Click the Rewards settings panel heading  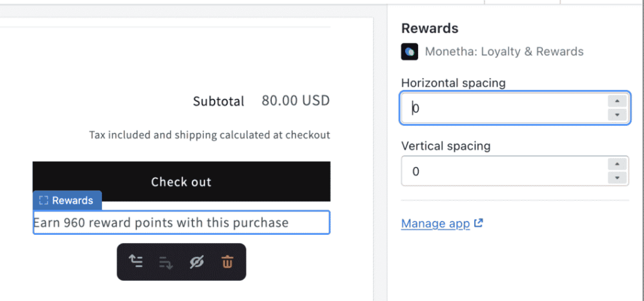point(430,28)
